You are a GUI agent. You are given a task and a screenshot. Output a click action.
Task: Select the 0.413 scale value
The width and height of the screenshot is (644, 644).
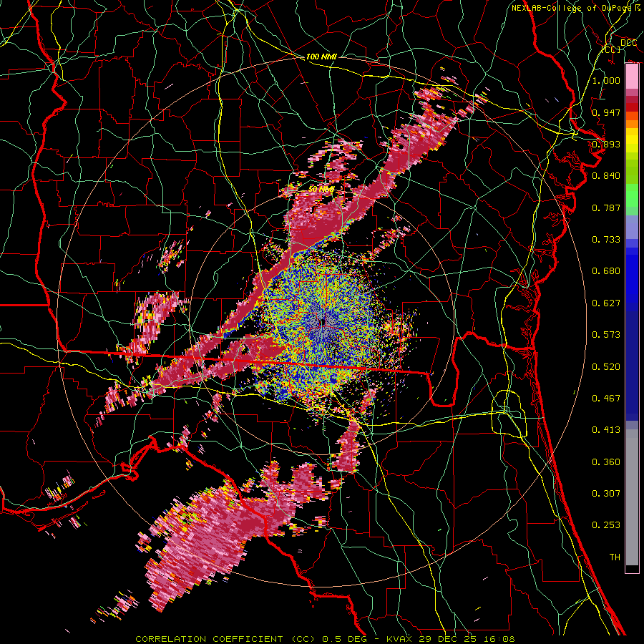coord(606,430)
